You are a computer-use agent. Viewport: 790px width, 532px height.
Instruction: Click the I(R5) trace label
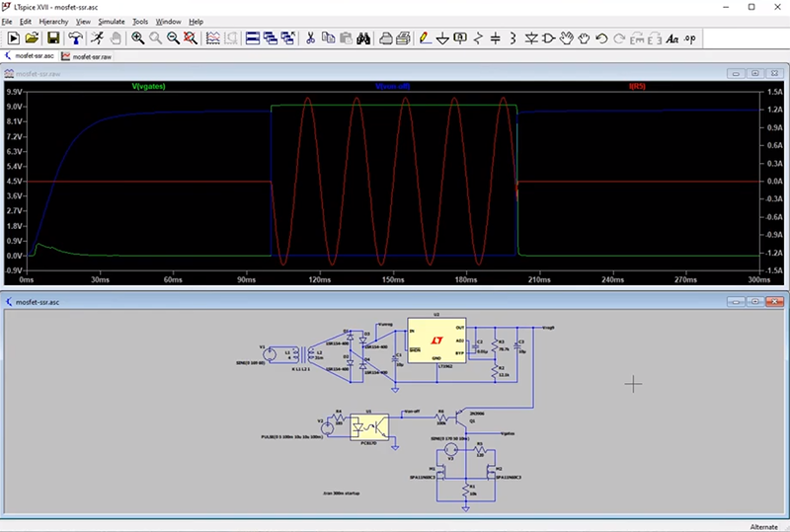point(637,87)
